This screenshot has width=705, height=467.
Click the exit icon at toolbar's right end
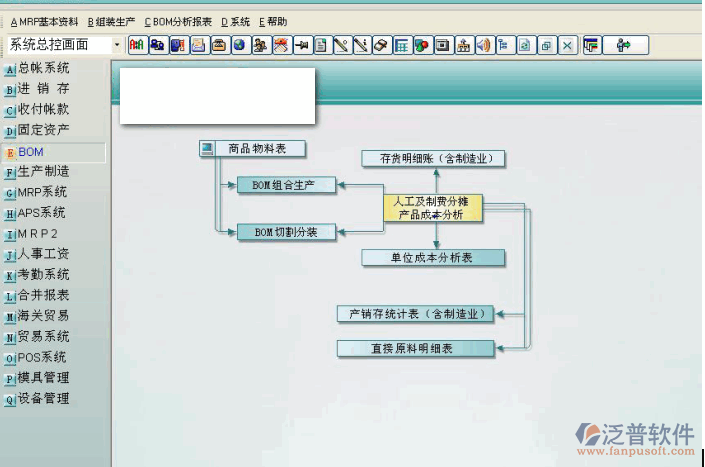[x=624, y=45]
